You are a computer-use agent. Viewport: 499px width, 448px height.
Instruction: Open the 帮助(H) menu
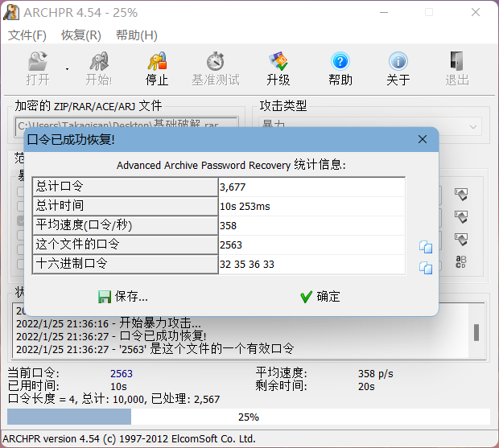coord(137,35)
